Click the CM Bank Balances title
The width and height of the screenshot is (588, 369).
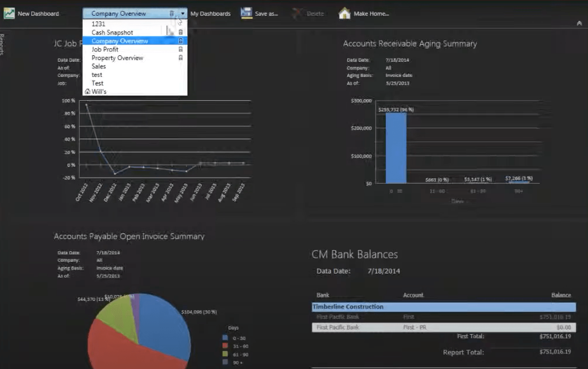tap(354, 254)
